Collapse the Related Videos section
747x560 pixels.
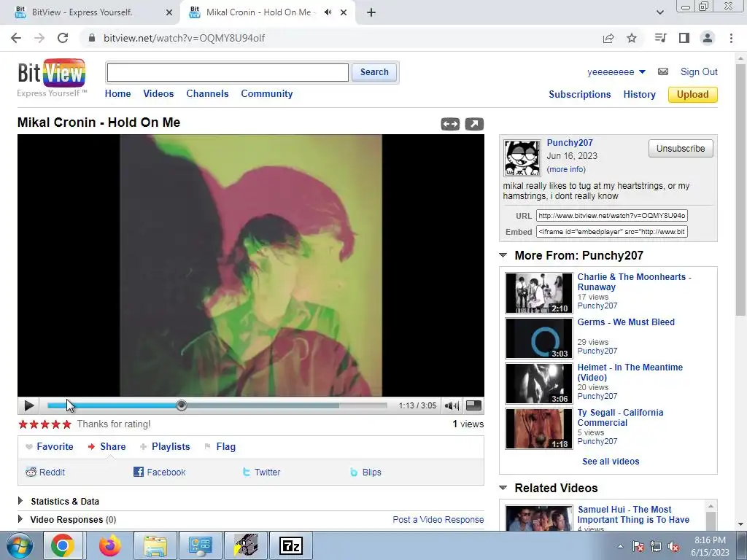point(503,488)
